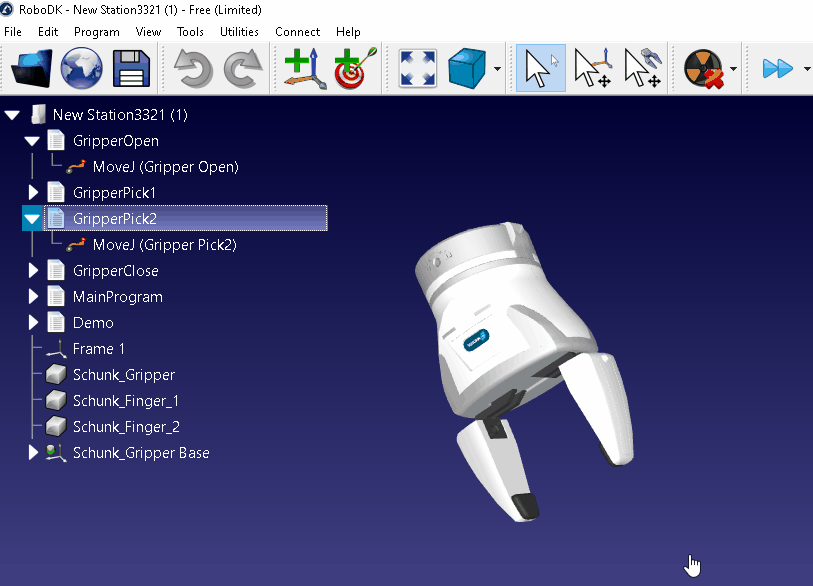This screenshot has width=813, height=586.
Task: Open the Utilities menu
Action: [x=239, y=32]
